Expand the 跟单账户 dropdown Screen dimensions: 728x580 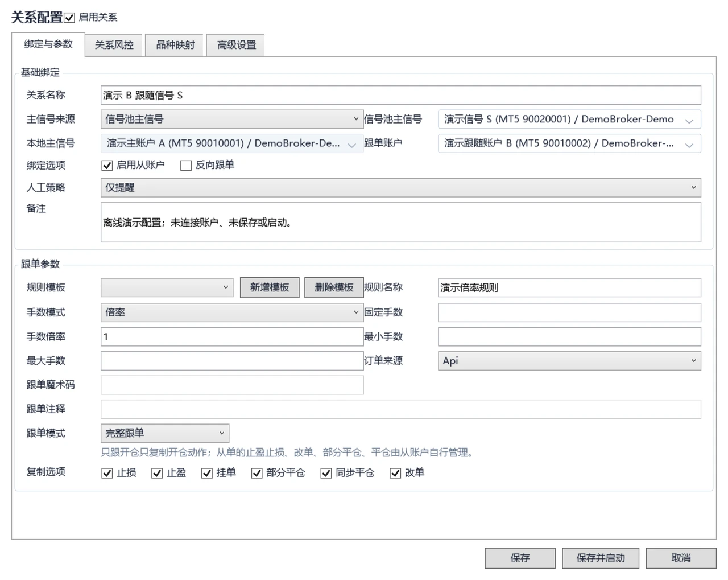[569, 143]
